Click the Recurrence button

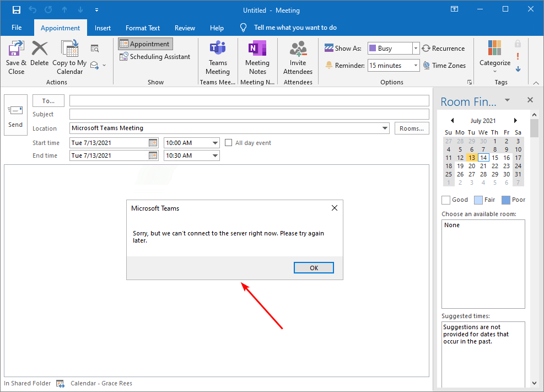443,48
